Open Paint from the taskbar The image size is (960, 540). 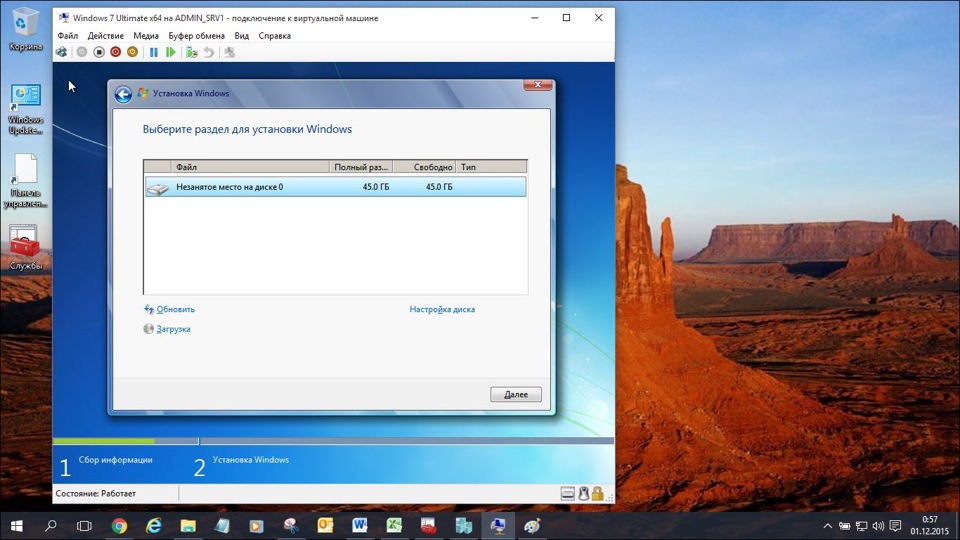[532, 526]
